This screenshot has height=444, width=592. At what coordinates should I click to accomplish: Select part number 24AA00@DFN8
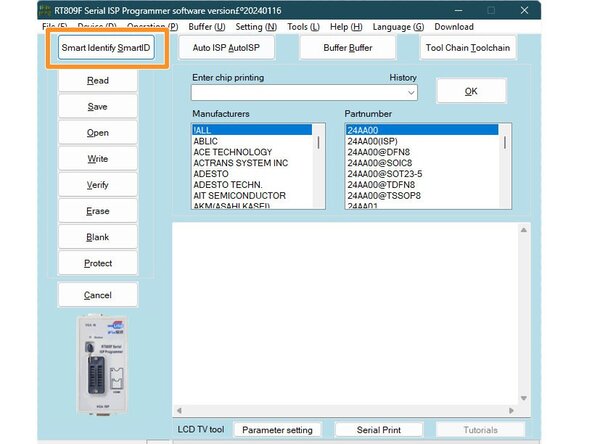422,152
